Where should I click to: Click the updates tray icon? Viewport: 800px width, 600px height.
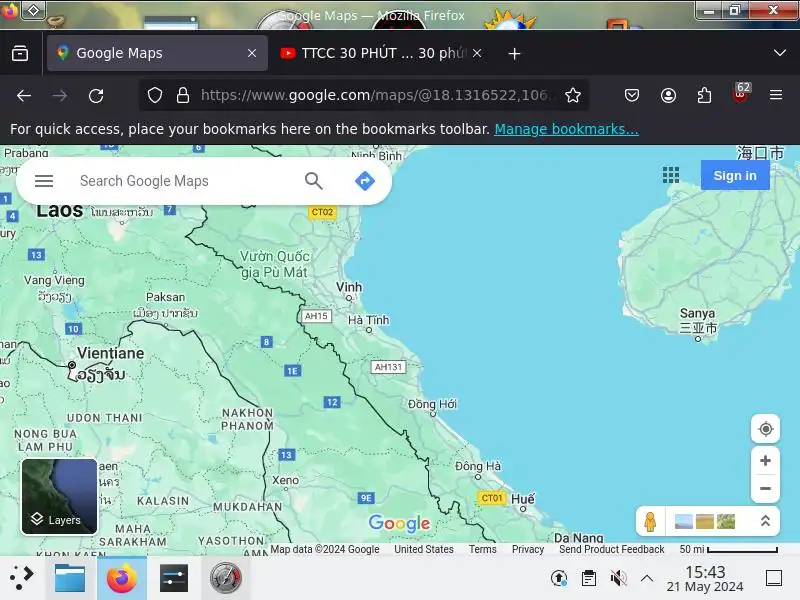pos(559,578)
